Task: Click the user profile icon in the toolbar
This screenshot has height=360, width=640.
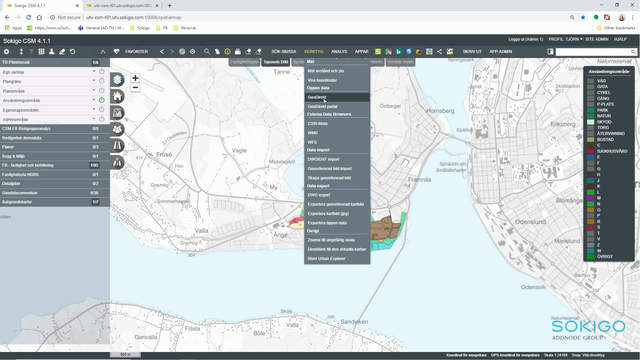Action: pyautogui.click(x=52, y=52)
